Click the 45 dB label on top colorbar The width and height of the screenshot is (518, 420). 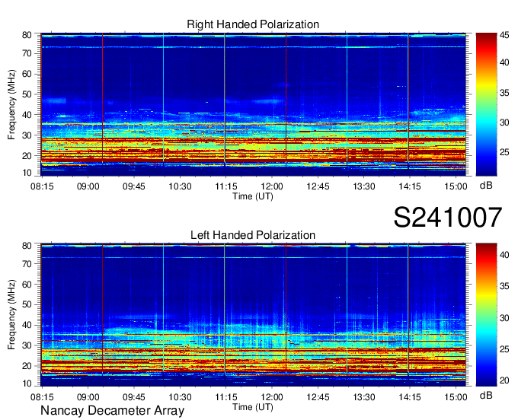pos(504,35)
